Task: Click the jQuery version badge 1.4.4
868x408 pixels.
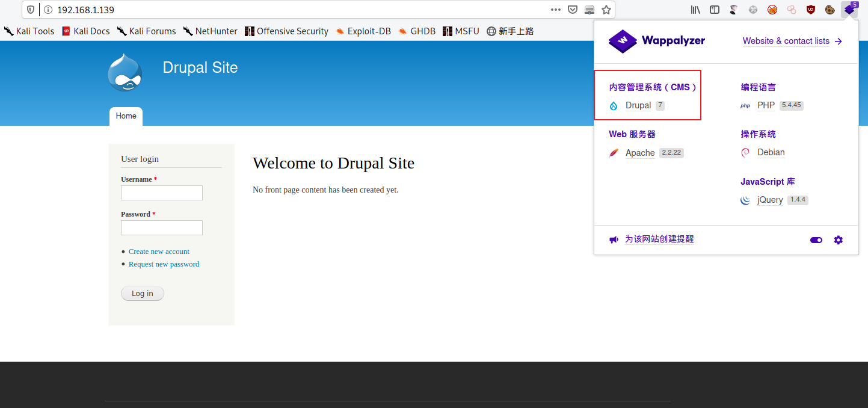Action: [x=798, y=200]
